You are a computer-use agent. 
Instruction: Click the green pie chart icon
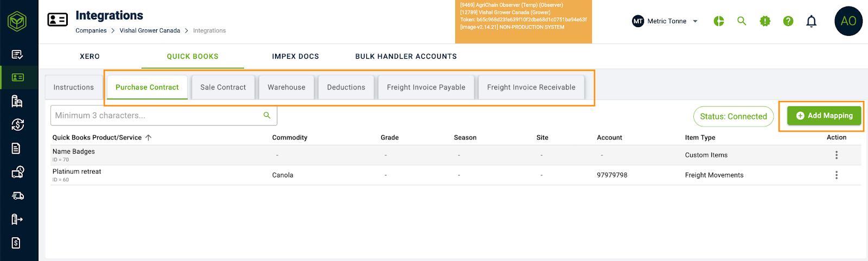tap(719, 21)
